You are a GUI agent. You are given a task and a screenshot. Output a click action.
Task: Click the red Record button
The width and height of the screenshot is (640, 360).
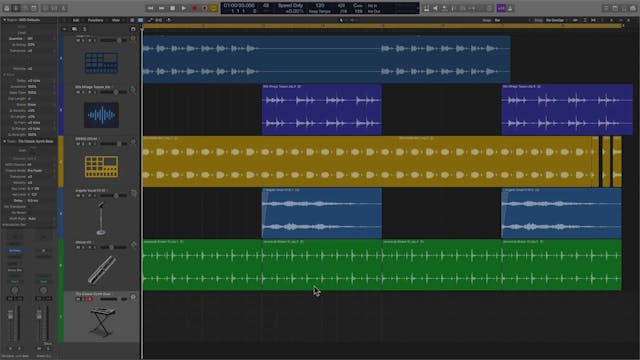tap(195, 8)
